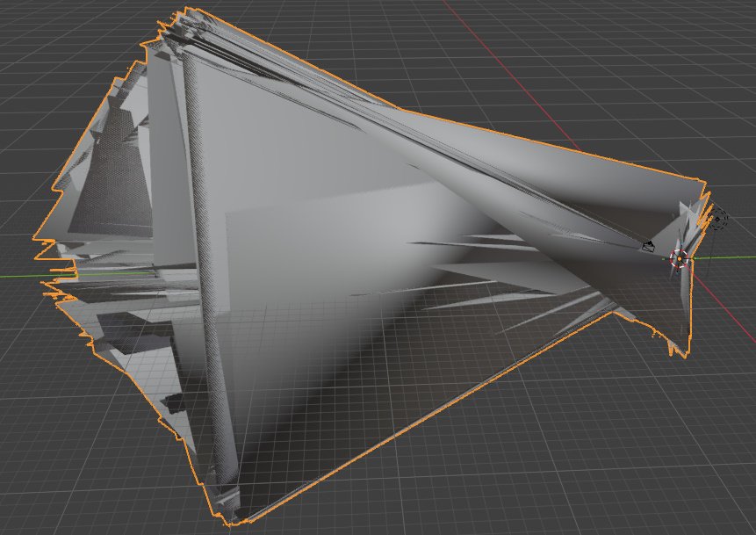Click the green Y axis line at left
The image size is (756, 535).
[22, 276]
